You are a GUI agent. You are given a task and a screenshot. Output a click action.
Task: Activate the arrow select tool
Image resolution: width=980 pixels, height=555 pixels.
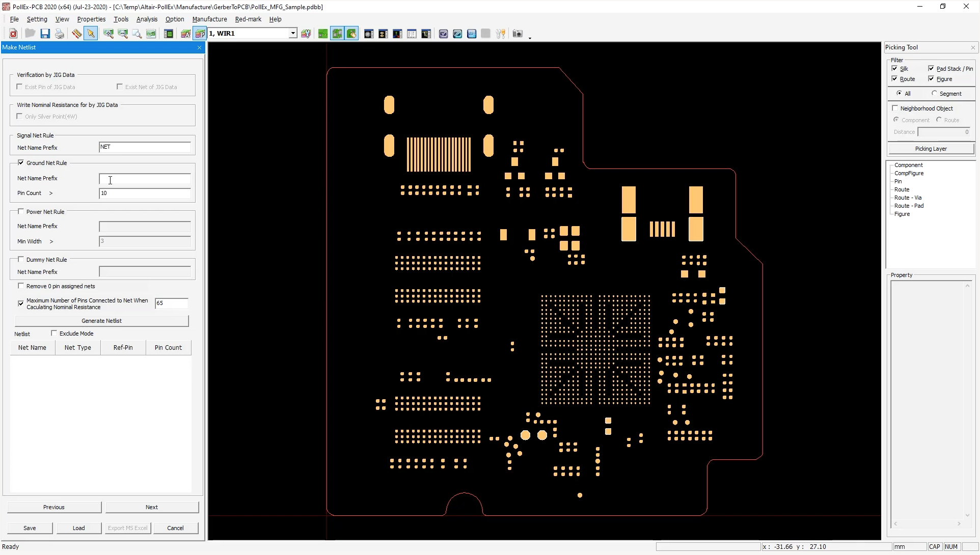[x=91, y=34]
